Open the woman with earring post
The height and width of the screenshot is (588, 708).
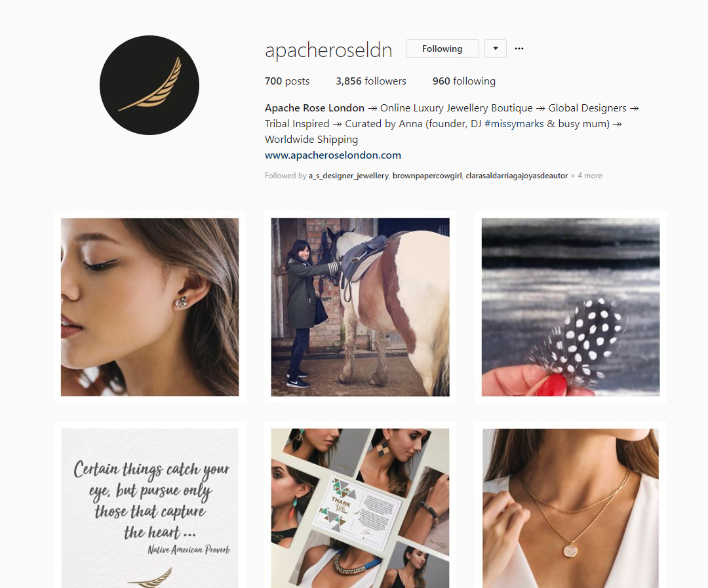tap(150, 307)
